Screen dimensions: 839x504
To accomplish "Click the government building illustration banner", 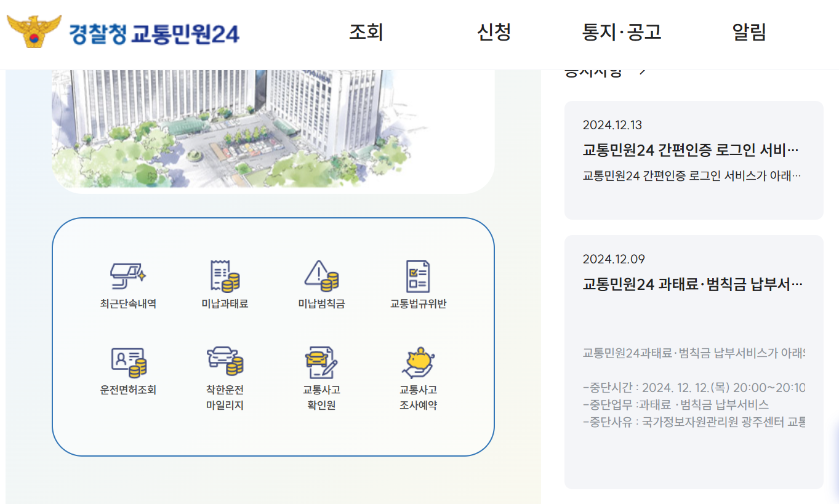I will pos(273,132).
